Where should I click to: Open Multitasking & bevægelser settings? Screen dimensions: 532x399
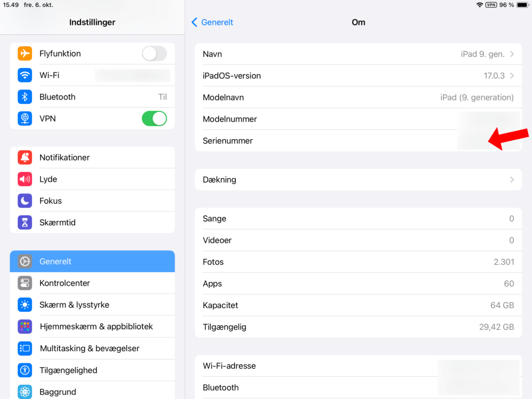click(92, 349)
